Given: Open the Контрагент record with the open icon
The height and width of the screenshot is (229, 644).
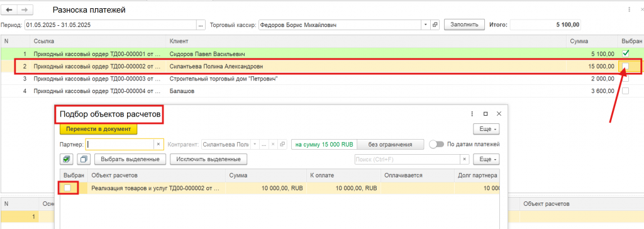Looking at the screenshot, I should point(282,144).
